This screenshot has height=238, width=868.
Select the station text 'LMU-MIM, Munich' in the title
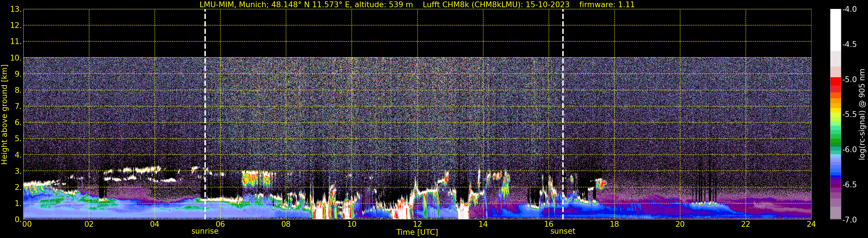coord(233,4)
